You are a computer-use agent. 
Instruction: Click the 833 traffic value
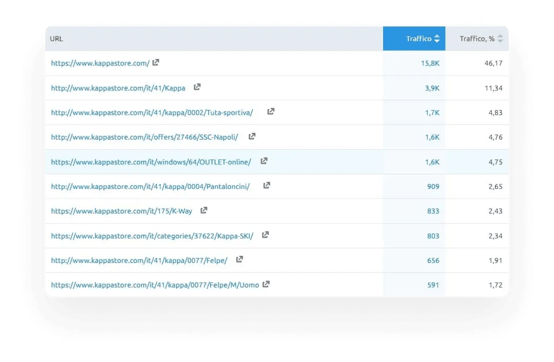tap(433, 211)
